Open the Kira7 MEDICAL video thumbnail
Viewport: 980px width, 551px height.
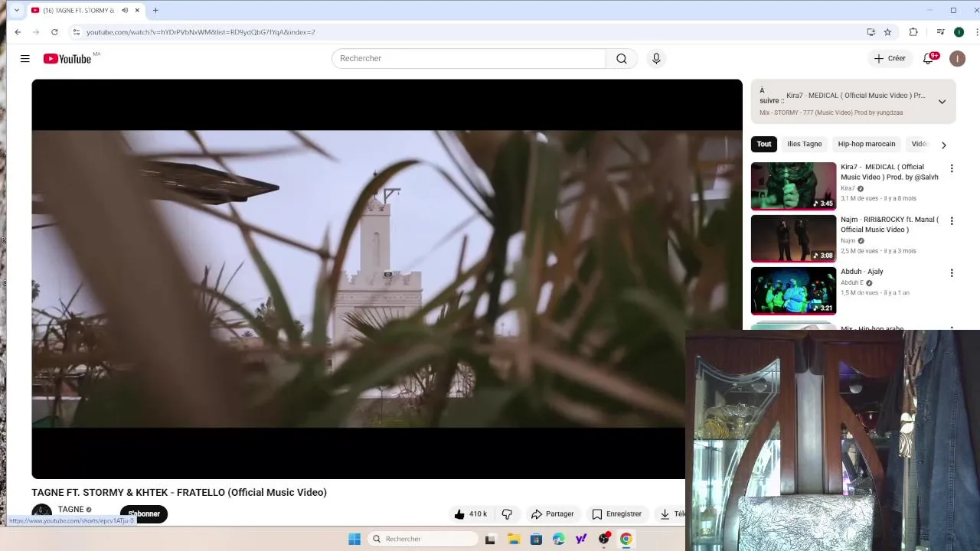(793, 186)
